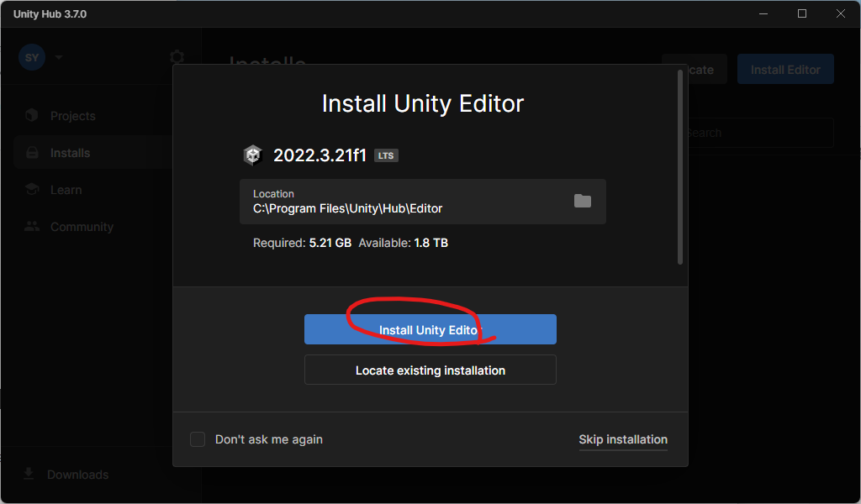Click the dialog's vertical scrollbar
The image size is (861, 504).
679,166
